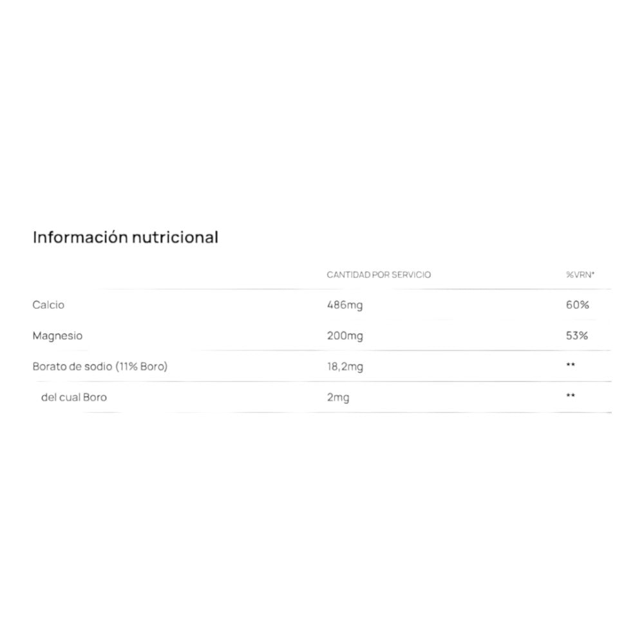Select the "60%" calcium VRN value
The height and width of the screenshot is (644, 644).
pos(577,305)
